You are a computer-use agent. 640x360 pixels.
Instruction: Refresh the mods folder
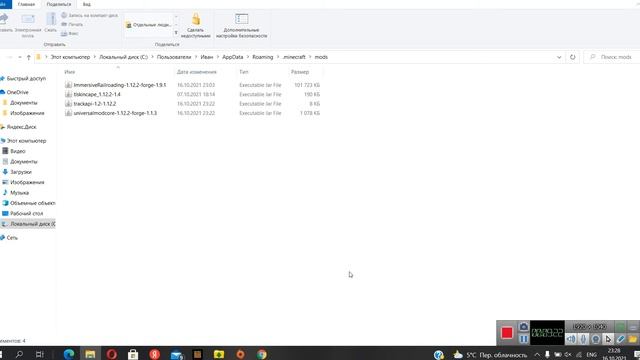click(573, 57)
